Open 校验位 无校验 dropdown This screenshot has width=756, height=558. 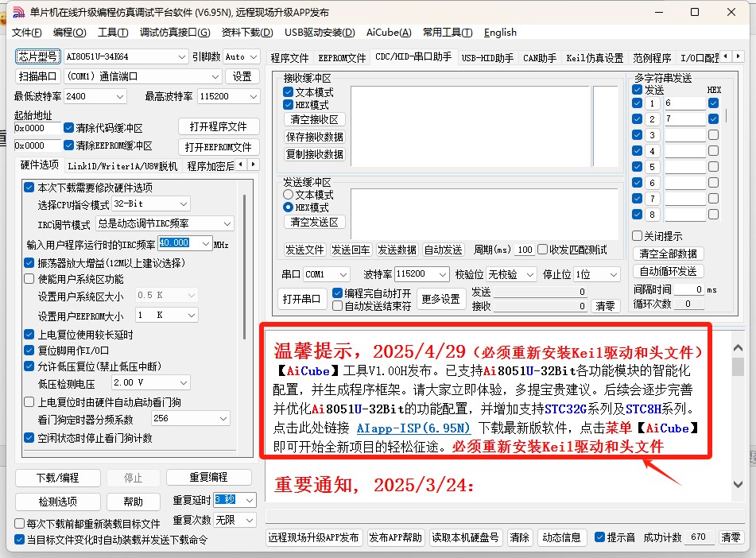530,274
